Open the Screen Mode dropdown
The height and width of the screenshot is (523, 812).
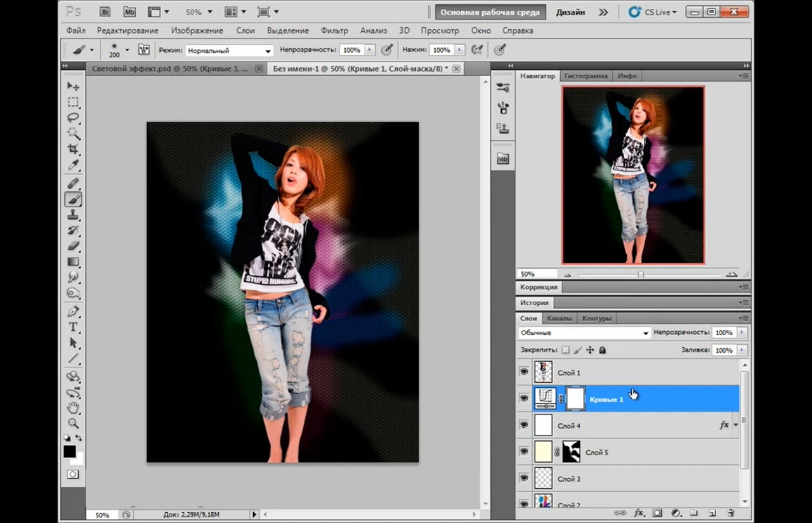coord(268,12)
